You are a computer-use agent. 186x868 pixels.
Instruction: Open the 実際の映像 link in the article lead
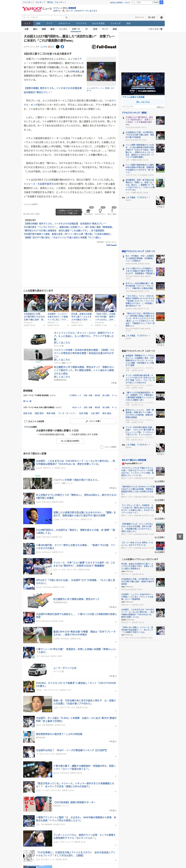[x=53, y=90]
